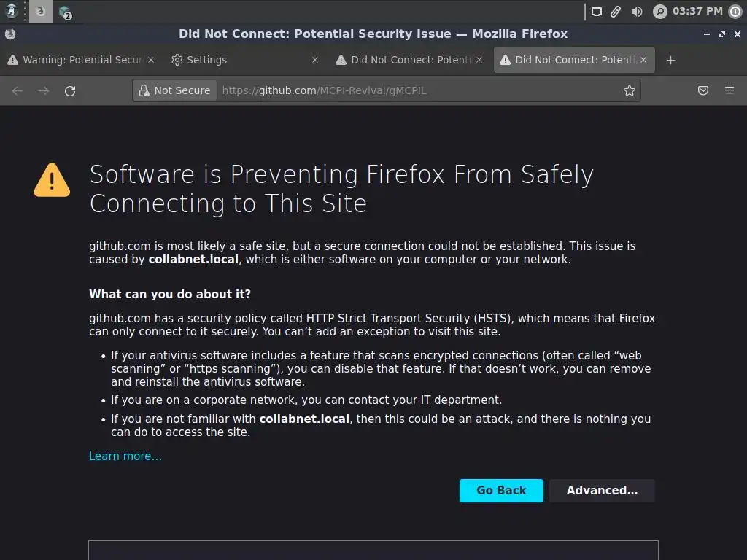The height and width of the screenshot is (560, 747).
Task: Click the Go Back button
Action: tap(501, 491)
